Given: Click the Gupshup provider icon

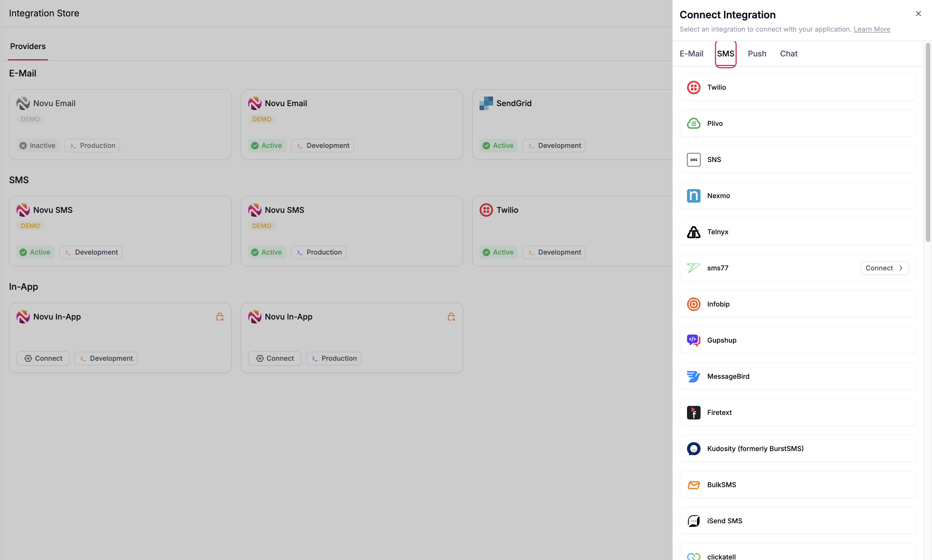Looking at the screenshot, I should tap(693, 340).
